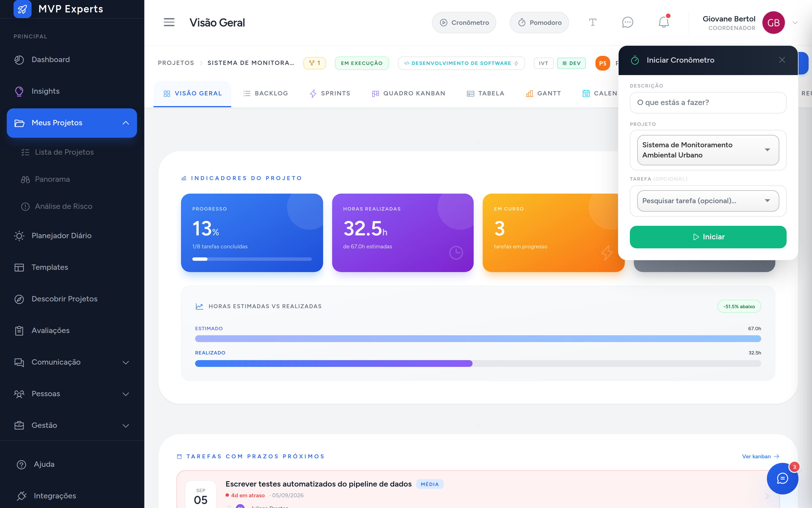Screen dimensions: 812x508
Task: Click the drag handle above Indicadores card
Action: click(x=478, y=141)
